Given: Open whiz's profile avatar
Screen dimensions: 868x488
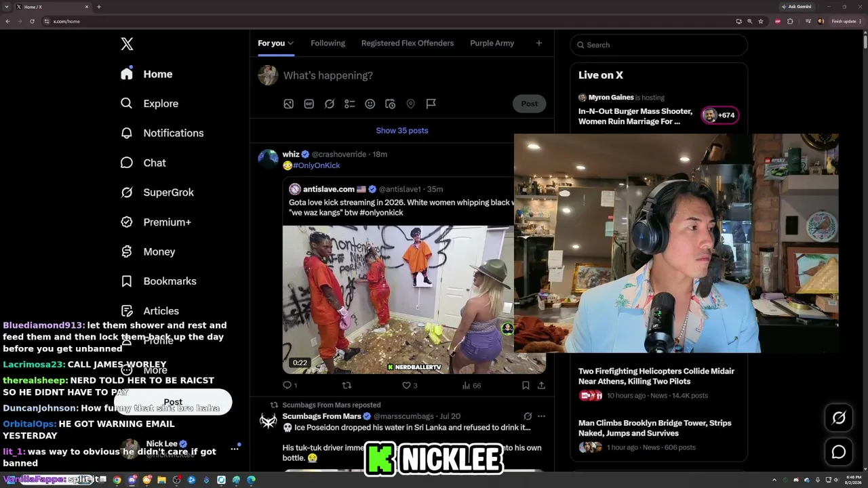Looking at the screenshot, I should [268, 159].
